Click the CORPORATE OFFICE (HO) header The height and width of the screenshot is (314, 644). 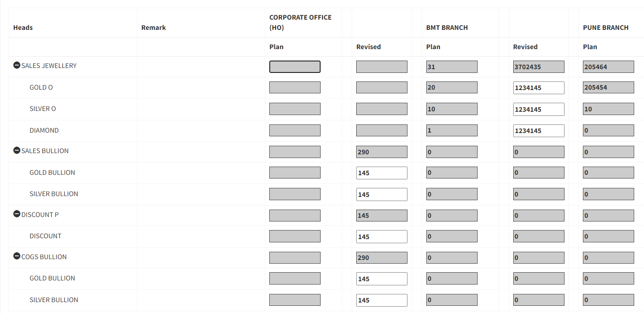tap(300, 23)
